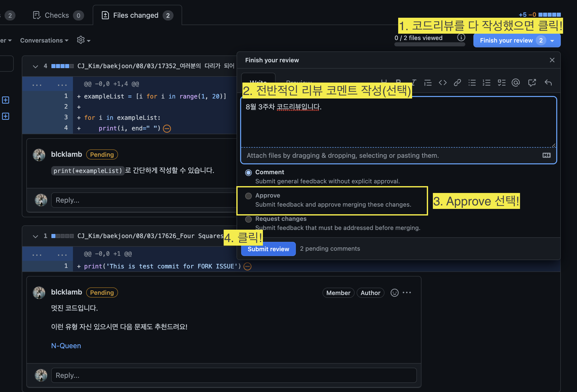Click the code formatting icon in toolbar

[443, 83]
